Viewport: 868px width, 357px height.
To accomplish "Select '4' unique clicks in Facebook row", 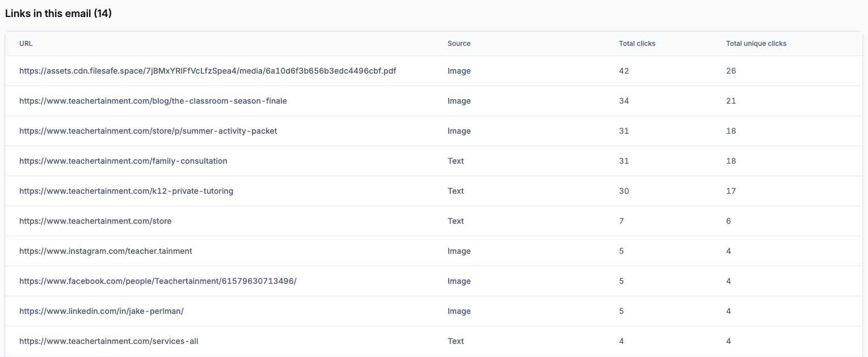I will pyautogui.click(x=728, y=281).
